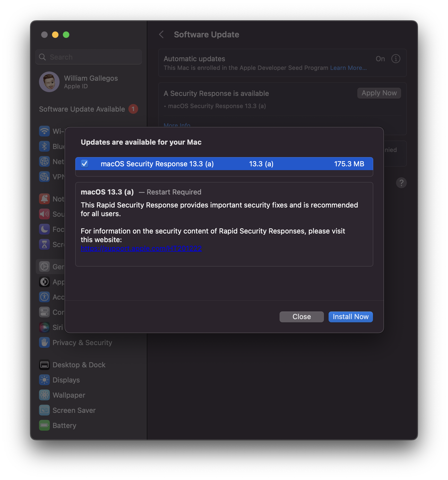This screenshot has height=480, width=448.
Task: Select the Control Center icon
Action: 44,312
